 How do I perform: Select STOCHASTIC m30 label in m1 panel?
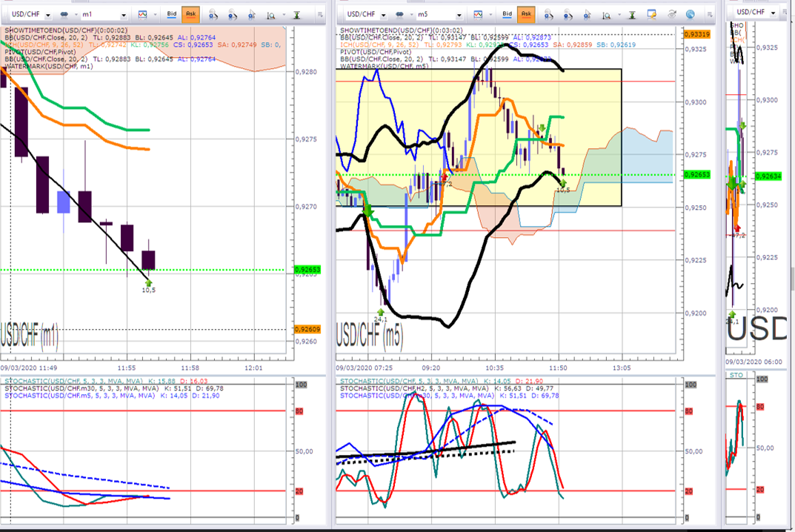tap(114, 388)
